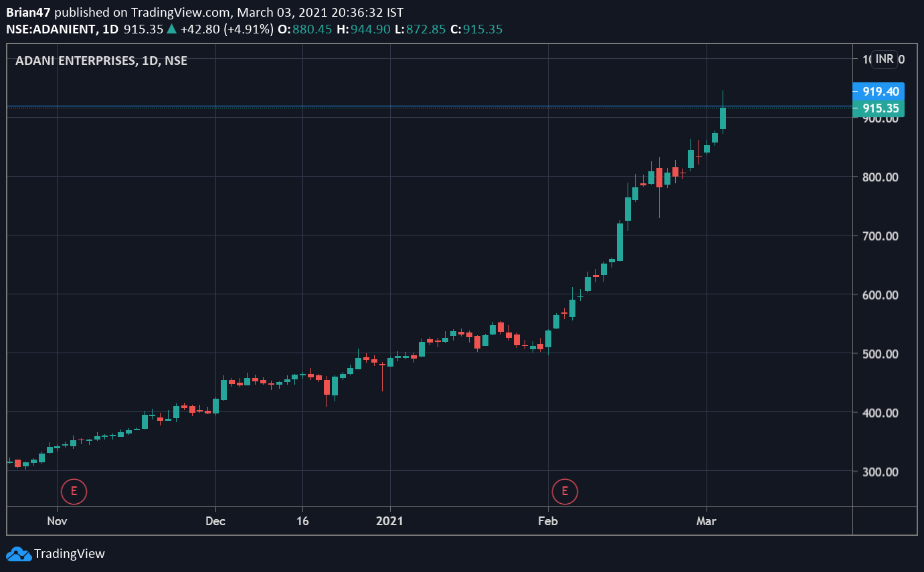Click the +42.80 (+4.91%) change text
924x572 pixels.
click(227, 29)
